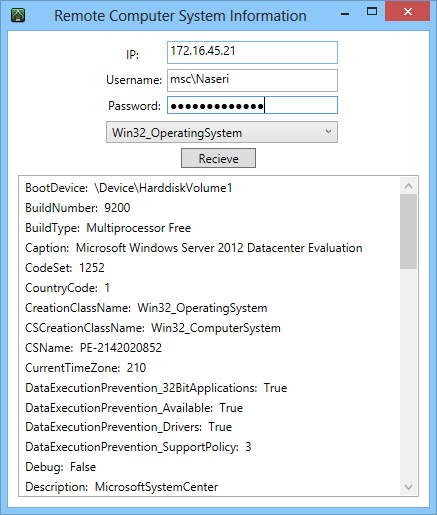Select the Password input field
This screenshot has width=437, height=515.
click(252, 105)
